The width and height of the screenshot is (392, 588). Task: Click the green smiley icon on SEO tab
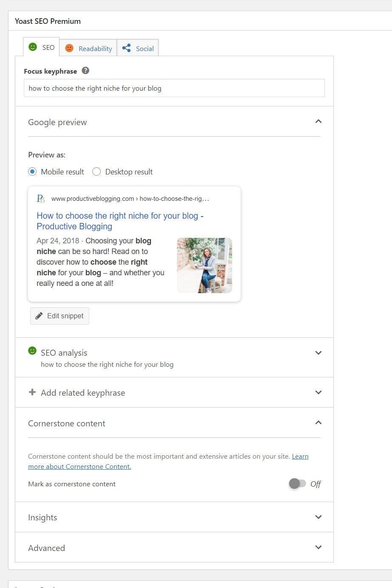[x=33, y=47]
